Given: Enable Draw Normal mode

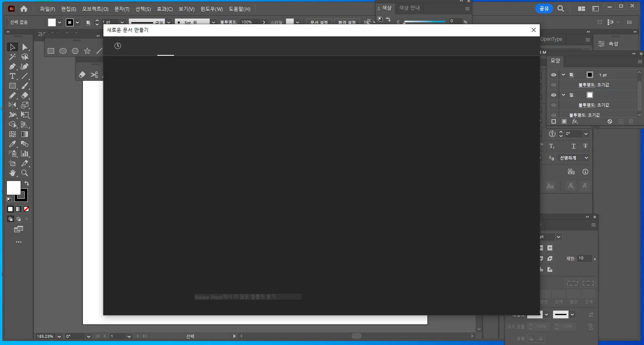Looking at the screenshot, I should (x=11, y=219).
